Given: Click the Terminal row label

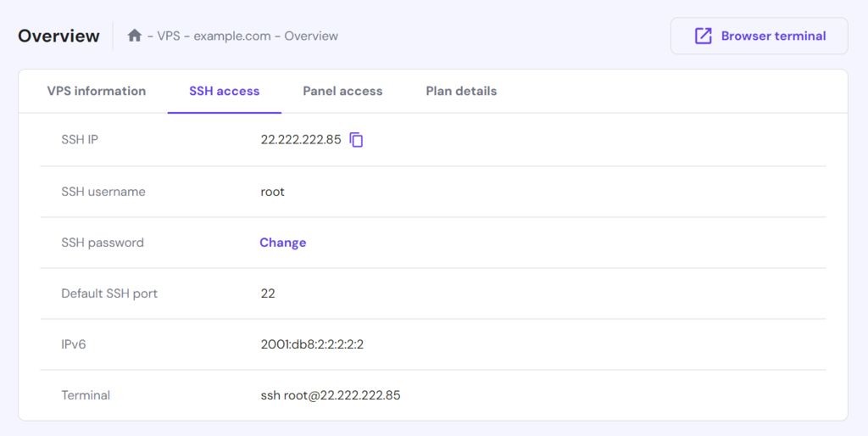Looking at the screenshot, I should pyautogui.click(x=86, y=395).
